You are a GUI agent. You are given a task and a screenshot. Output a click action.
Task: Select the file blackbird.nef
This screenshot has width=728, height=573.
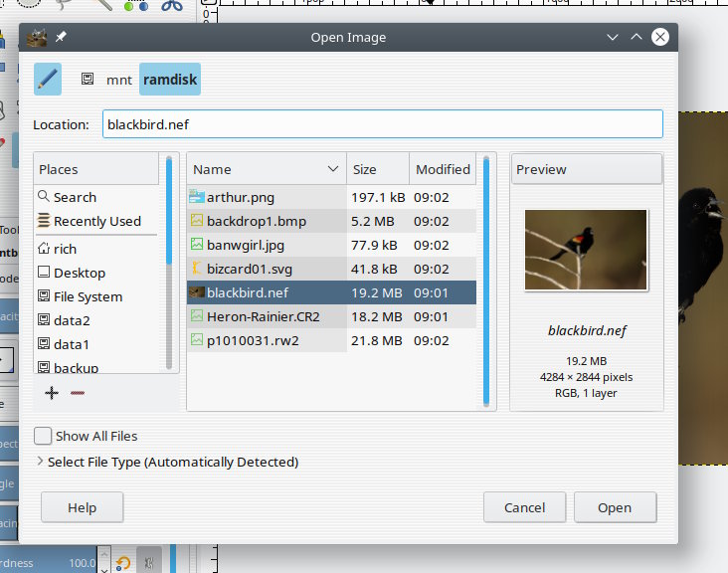tap(331, 292)
